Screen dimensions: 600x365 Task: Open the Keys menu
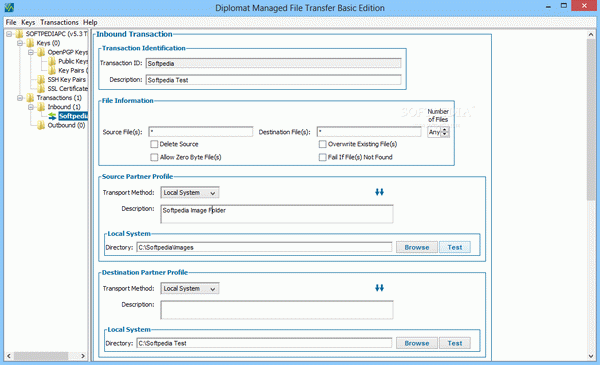28,22
